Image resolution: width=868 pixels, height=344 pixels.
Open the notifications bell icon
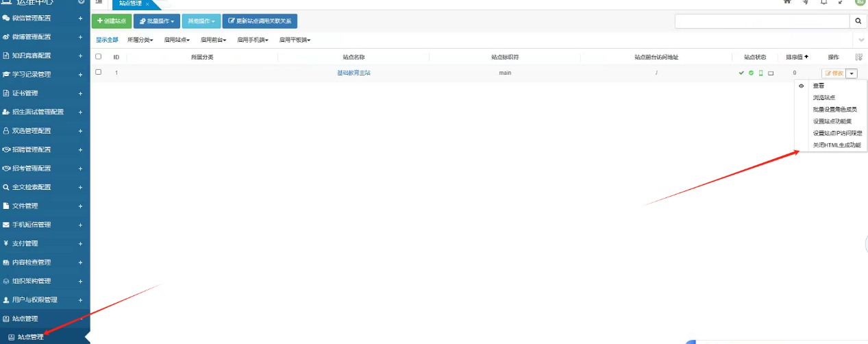tap(823, 2)
